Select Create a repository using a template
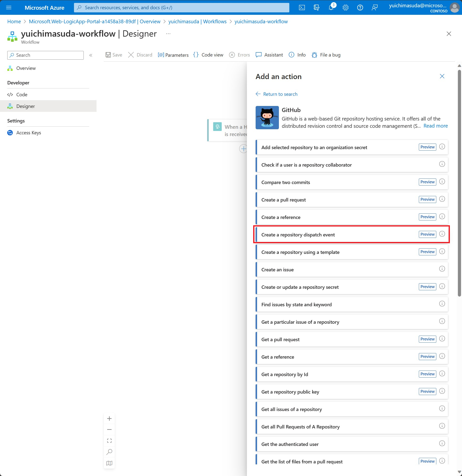 click(352, 252)
